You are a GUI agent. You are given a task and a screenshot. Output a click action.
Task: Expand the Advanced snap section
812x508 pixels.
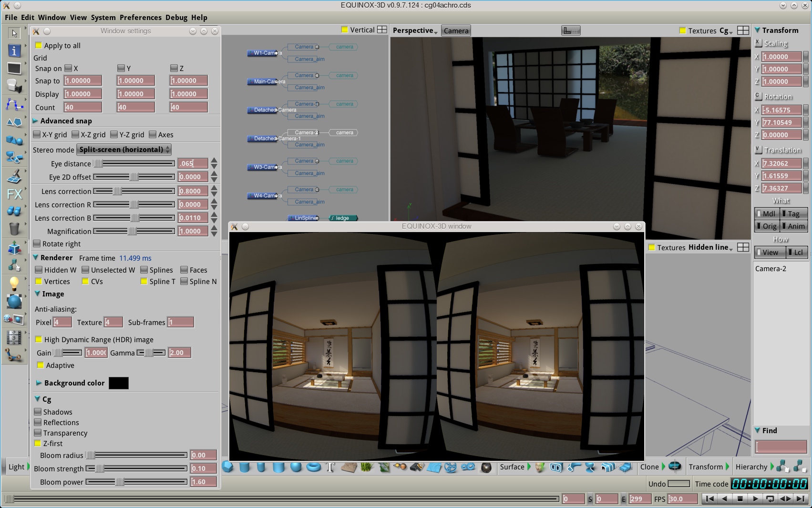click(36, 121)
